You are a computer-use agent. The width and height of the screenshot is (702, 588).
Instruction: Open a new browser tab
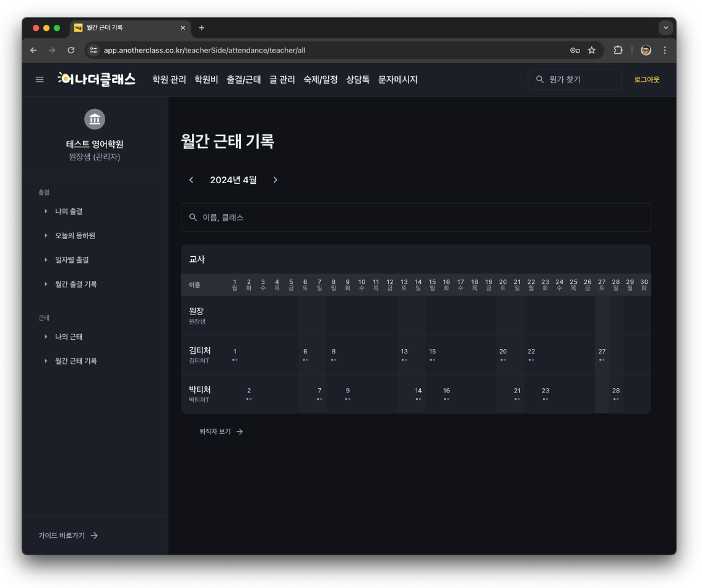point(201,28)
